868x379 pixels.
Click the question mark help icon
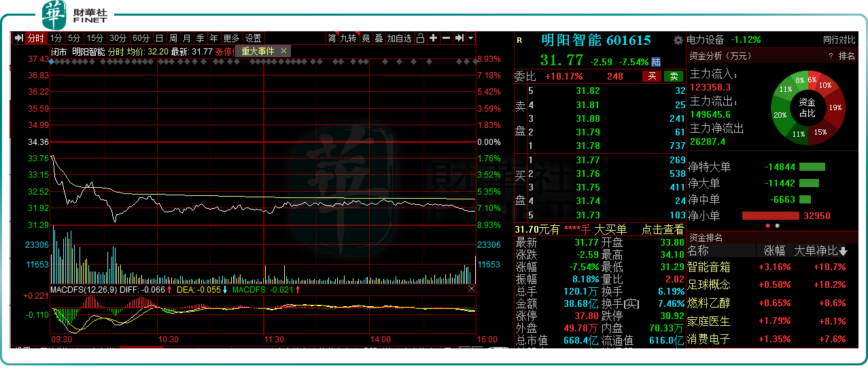831,56
